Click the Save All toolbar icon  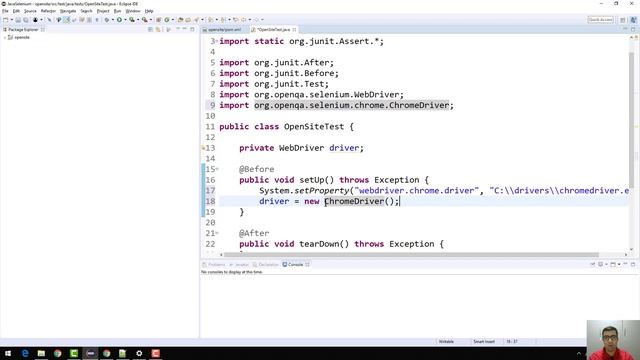click(x=25, y=20)
